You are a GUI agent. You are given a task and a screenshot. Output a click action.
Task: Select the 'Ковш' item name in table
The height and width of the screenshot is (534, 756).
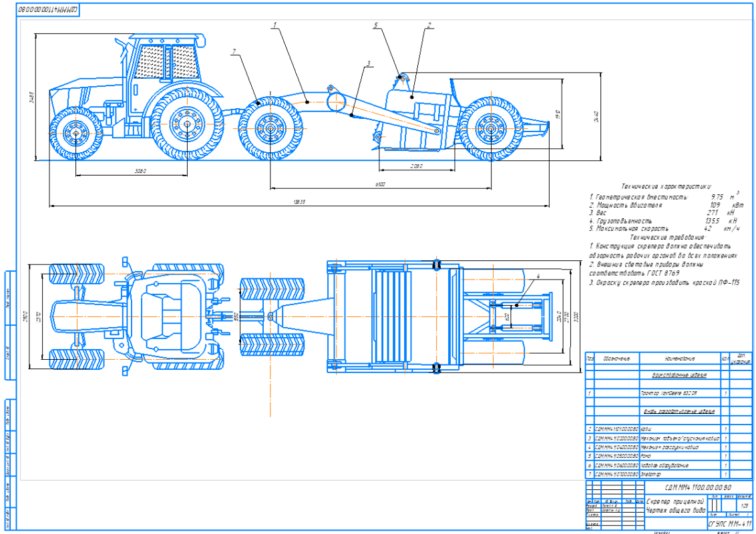coord(646,429)
